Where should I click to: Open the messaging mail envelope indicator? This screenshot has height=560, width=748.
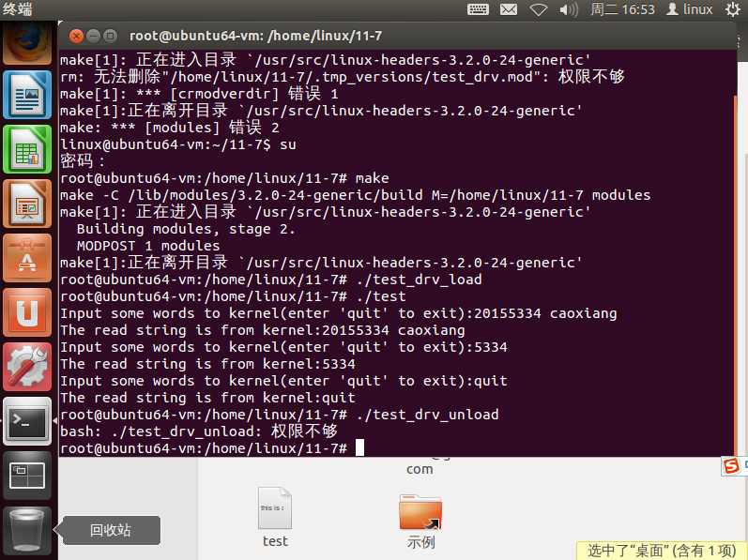(x=509, y=9)
